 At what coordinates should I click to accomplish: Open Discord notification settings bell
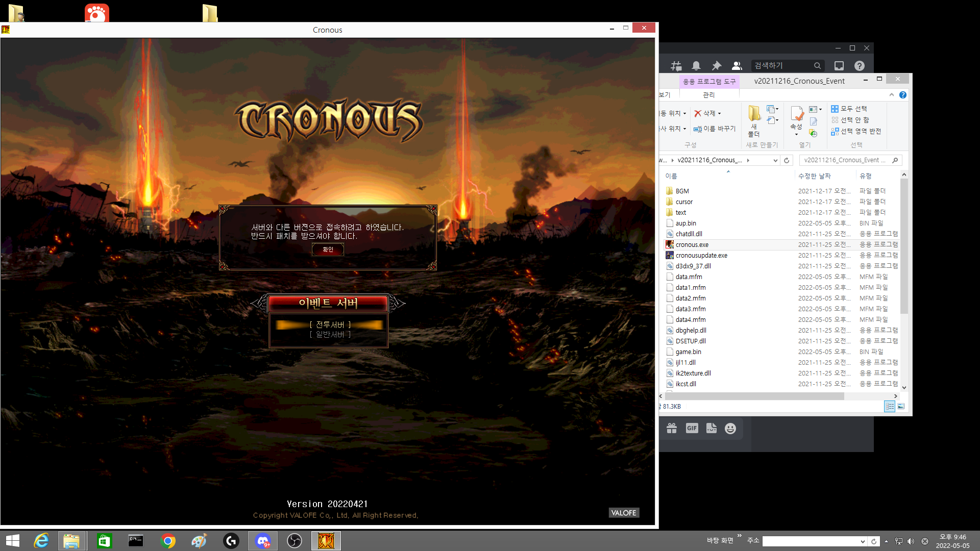click(696, 66)
